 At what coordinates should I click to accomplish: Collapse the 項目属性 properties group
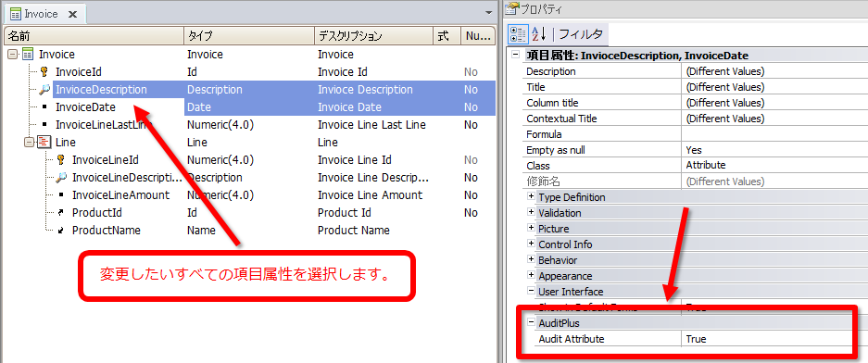[x=516, y=55]
